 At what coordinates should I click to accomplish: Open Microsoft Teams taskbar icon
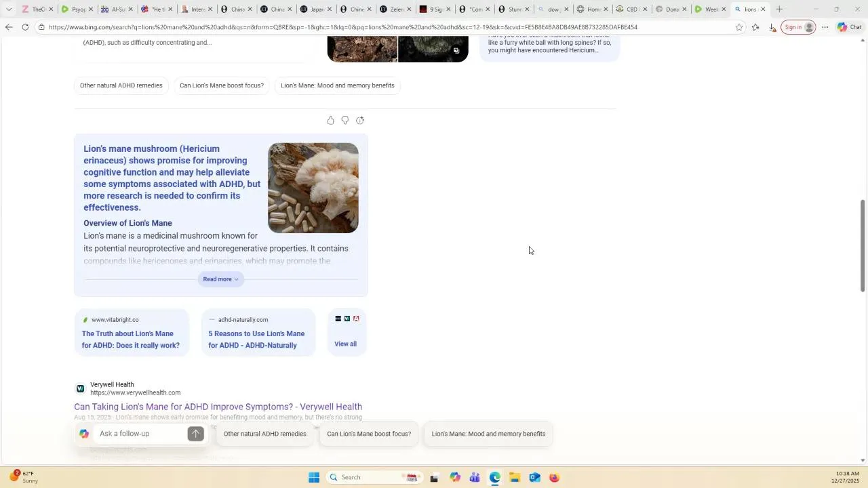475,477
